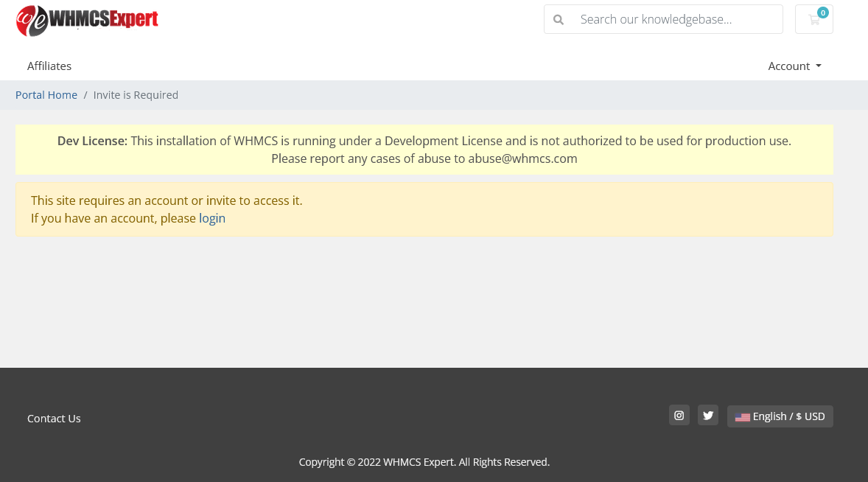Expand the Account dropdown menu
This screenshot has height=482, width=868.
[794, 66]
